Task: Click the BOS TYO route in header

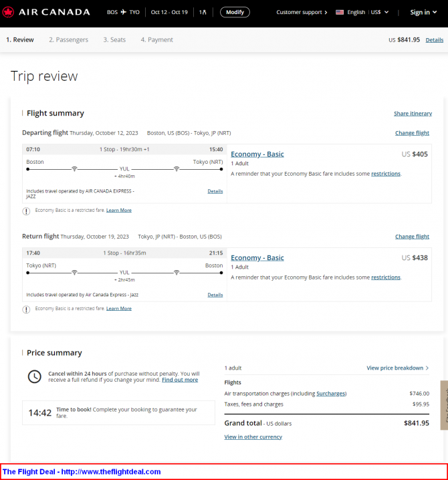Action: (123, 12)
